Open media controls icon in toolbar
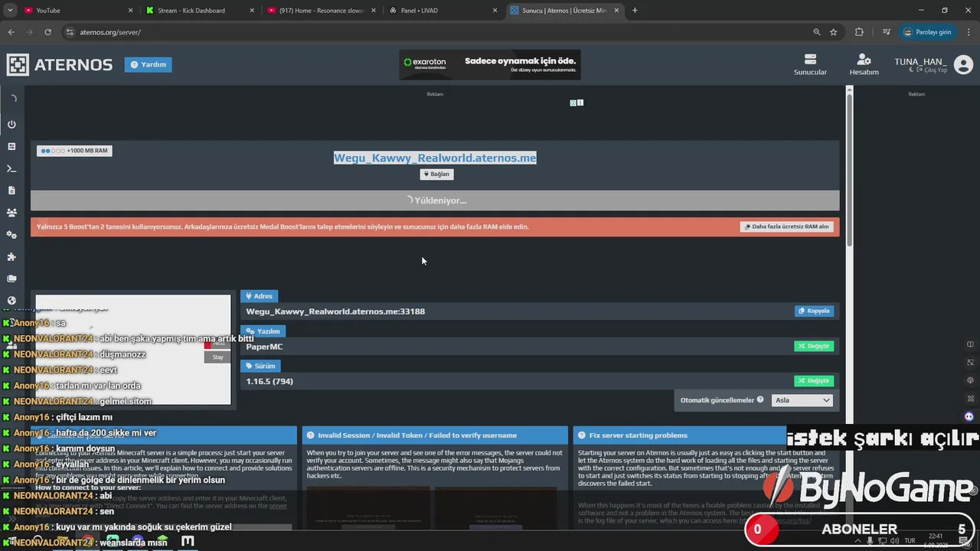 (x=887, y=32)
